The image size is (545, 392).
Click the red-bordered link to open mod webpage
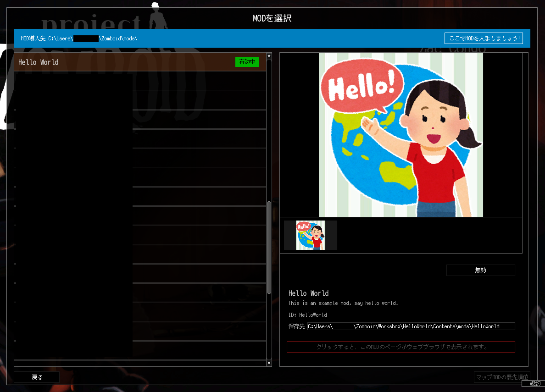pos(400,347)
